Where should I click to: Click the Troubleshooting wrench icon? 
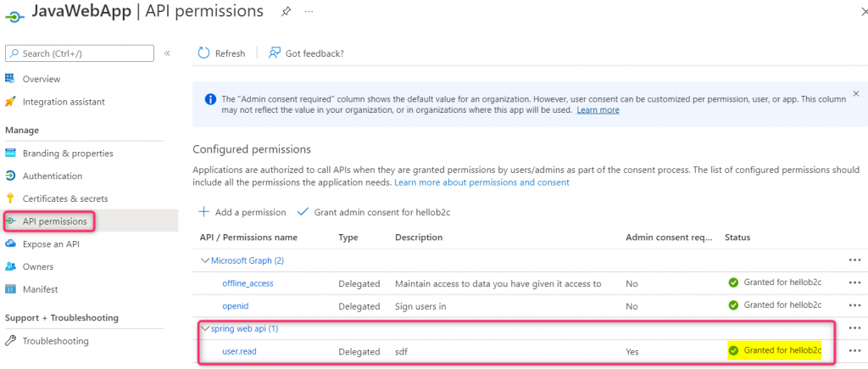10,341
